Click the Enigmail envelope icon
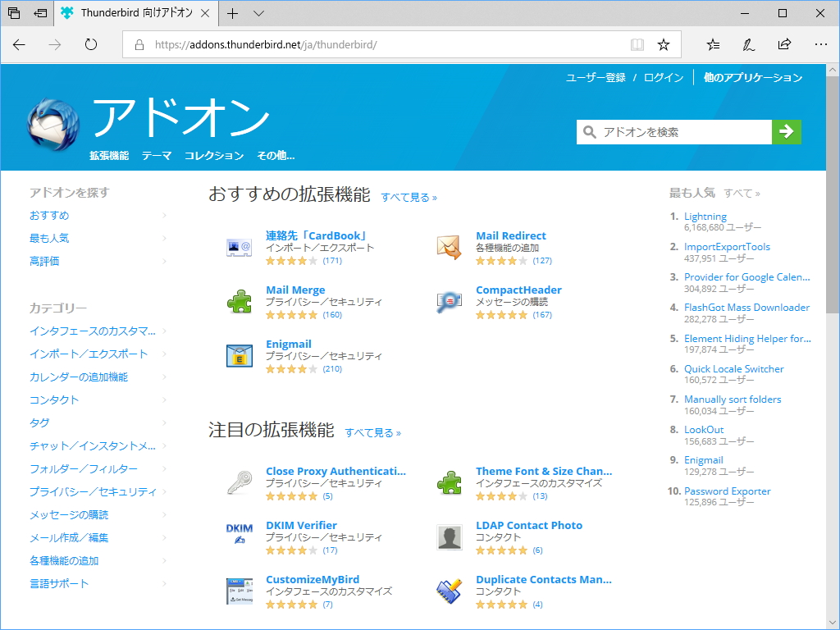The width and height of the screenshot is (840, 630). [x=239, y=354]
